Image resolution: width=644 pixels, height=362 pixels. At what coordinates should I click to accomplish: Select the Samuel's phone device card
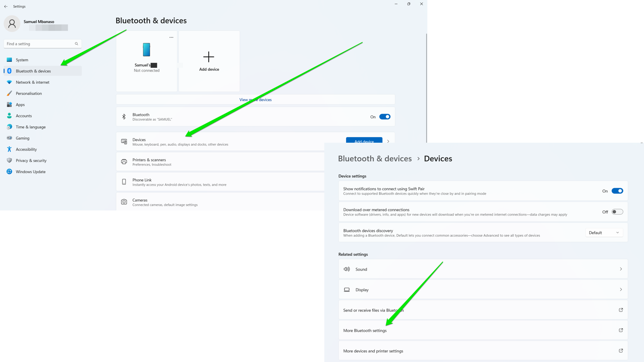click(146, 61)
